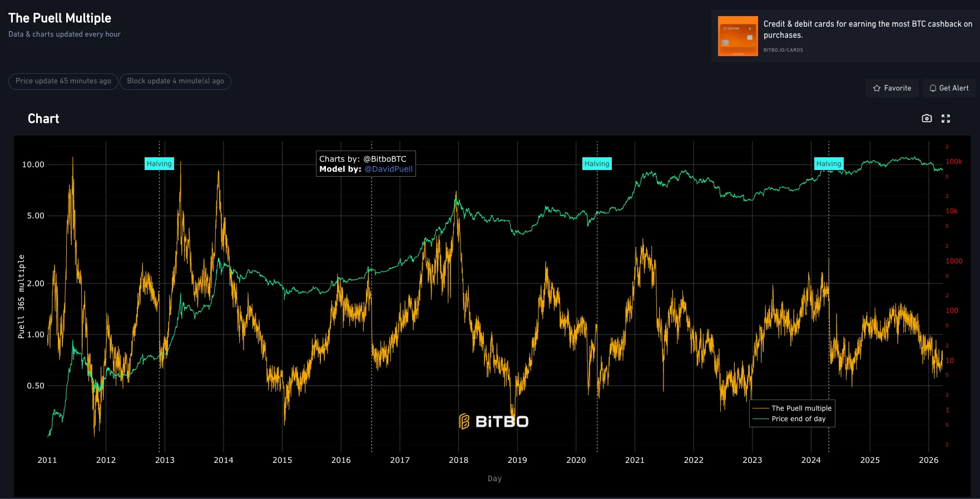Open the BITBO.IO/CARDS link

click(x=783, y=50)
